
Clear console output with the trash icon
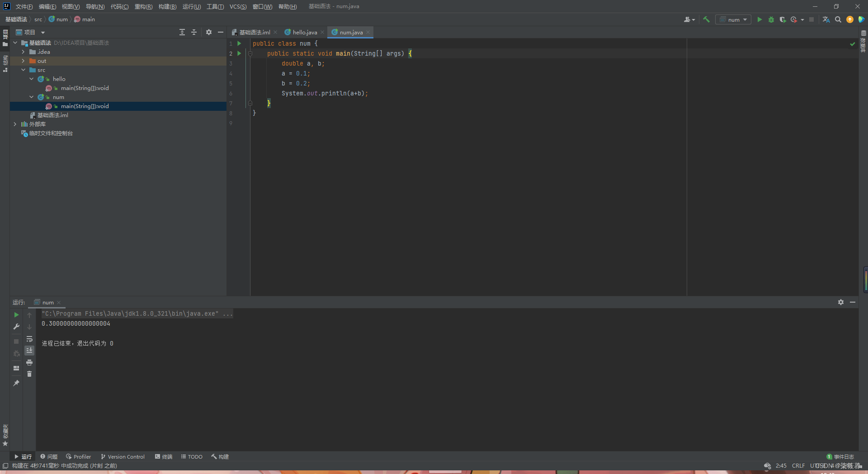point(29,374)
